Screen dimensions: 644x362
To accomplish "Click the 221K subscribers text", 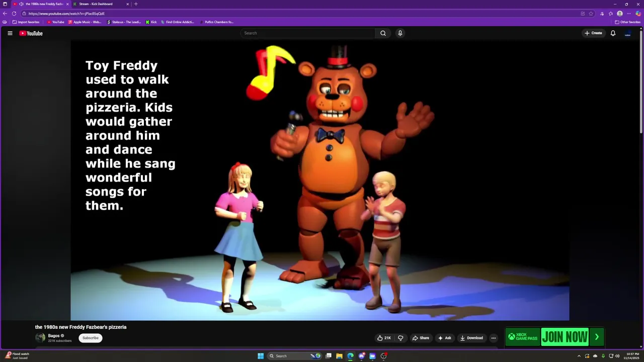I will pyautogui.click(x=60, y=341).
